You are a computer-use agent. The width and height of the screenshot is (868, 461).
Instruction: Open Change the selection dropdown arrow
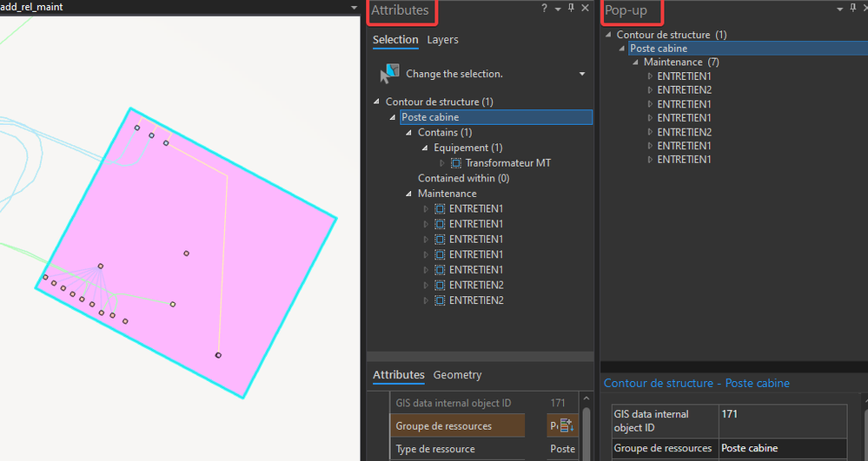tap(582, 74)
